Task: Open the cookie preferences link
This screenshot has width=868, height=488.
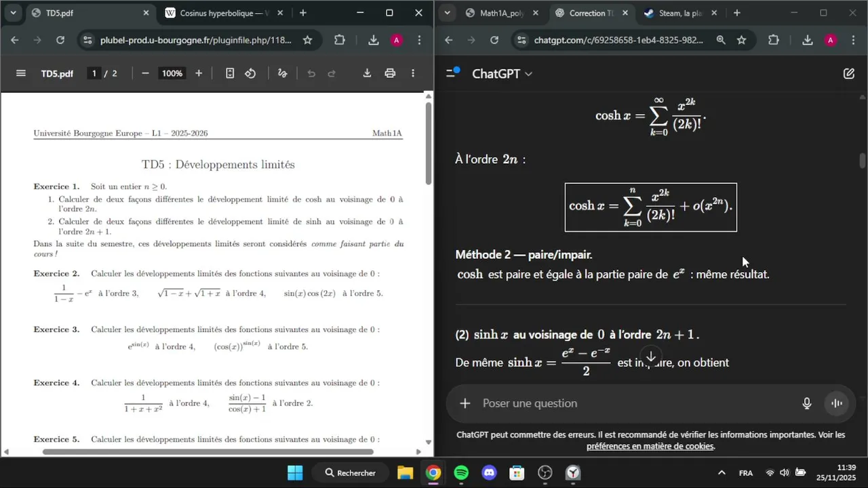Action: pyautogui.click(x=650, y=446)
